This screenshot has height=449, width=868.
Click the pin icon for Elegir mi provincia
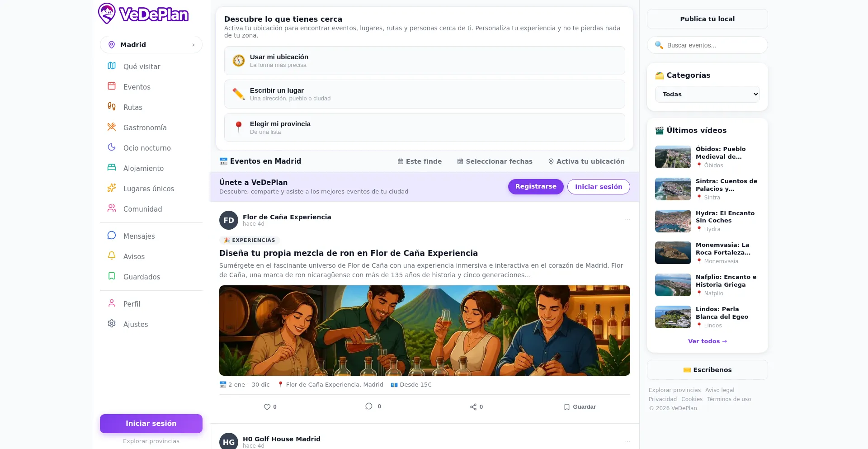point(239,128)
